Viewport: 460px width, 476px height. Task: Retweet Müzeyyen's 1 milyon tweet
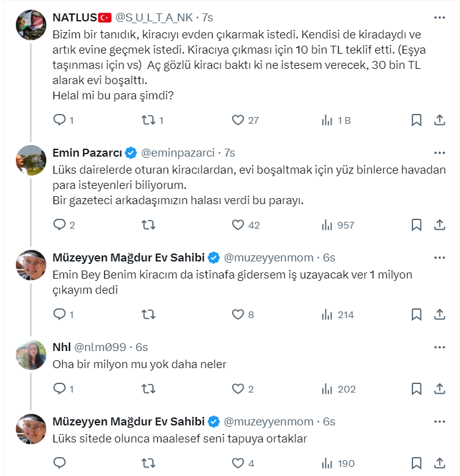click(148, 315)
